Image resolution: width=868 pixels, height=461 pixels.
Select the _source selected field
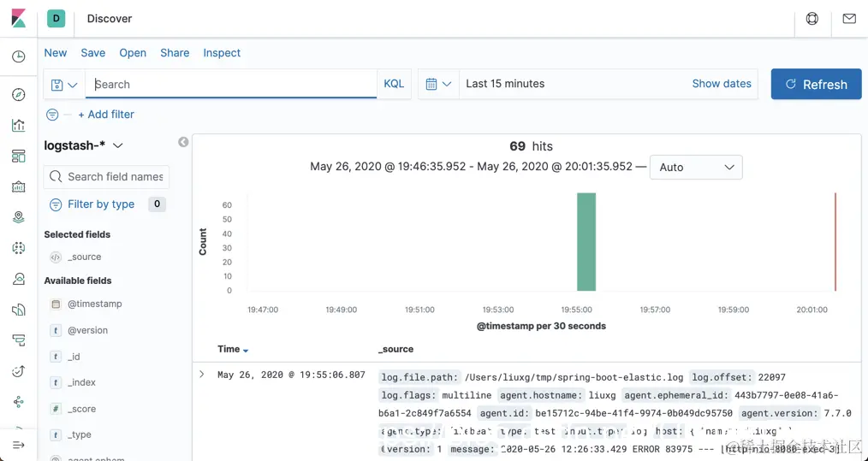point(84,257)
